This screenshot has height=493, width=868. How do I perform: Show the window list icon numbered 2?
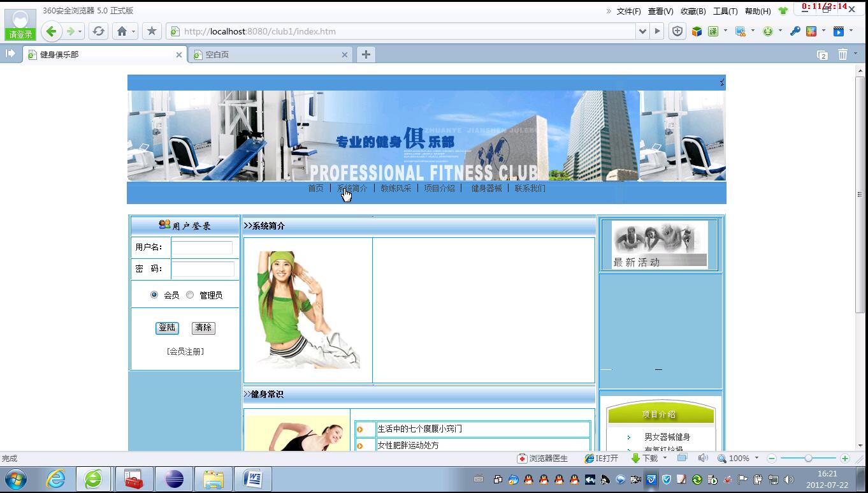pos(822,55)
